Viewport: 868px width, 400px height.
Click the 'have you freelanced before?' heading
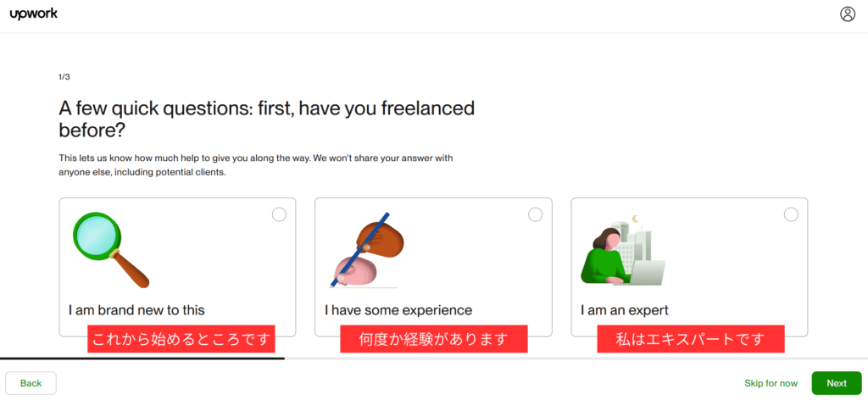click(x=267, y=119)
